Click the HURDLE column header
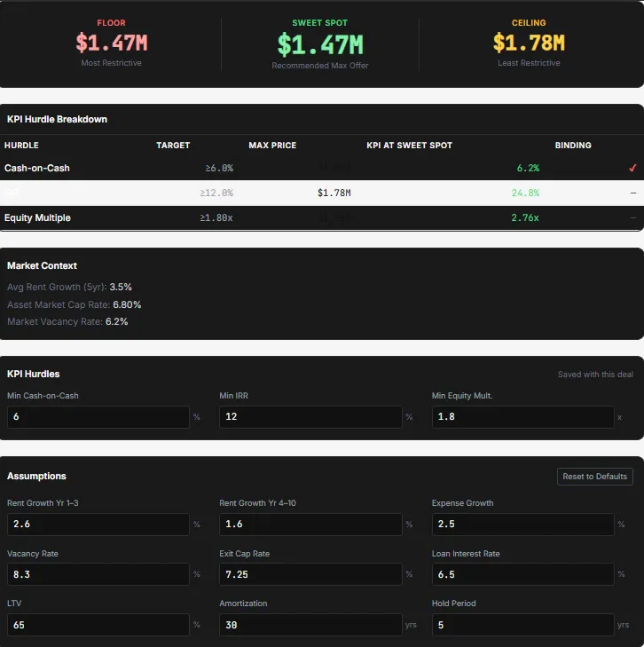Image resolution: width=644 pixels, height=647 pixels. 21,146
